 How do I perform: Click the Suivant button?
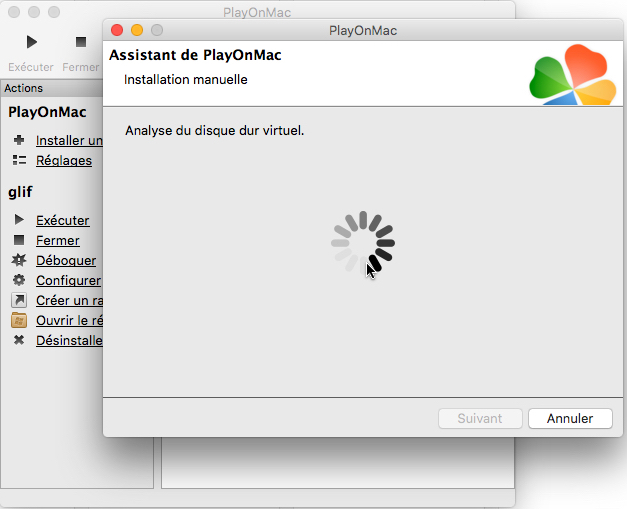tap(480, 418)
